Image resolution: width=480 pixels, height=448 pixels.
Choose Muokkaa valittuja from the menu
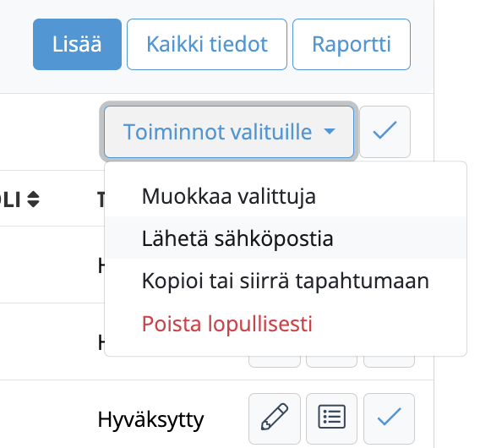coord(286,196)
